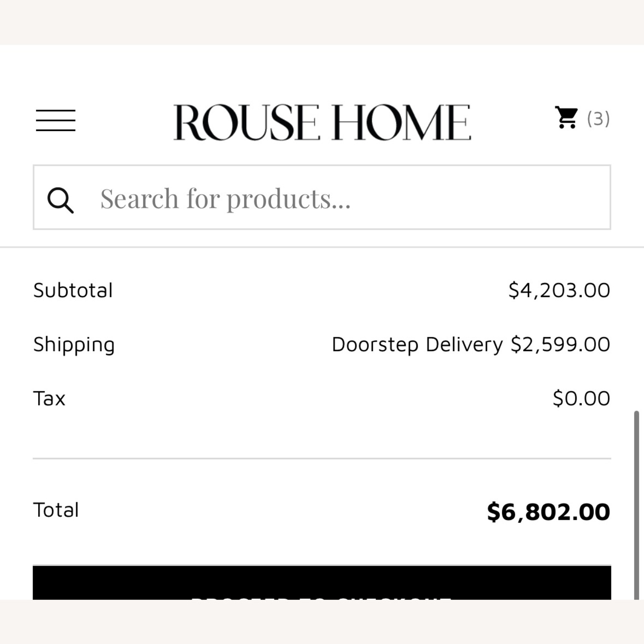Click the ROUSE HOME logo

tap(322, 122)
